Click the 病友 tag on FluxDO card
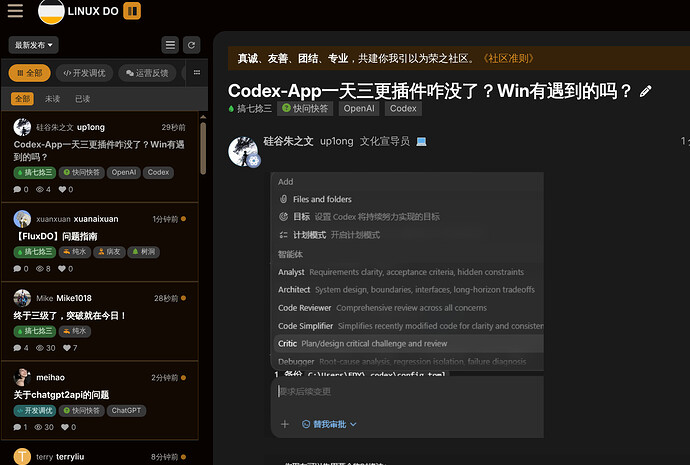This screenshot has width=690, height=465. [x=109, y=252]
